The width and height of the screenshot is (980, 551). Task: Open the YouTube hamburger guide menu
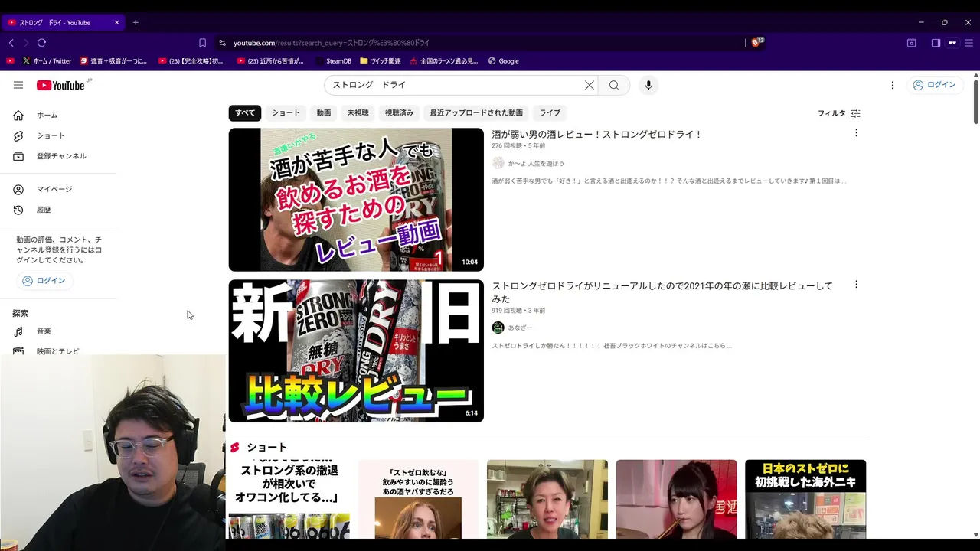pos(18,85)
